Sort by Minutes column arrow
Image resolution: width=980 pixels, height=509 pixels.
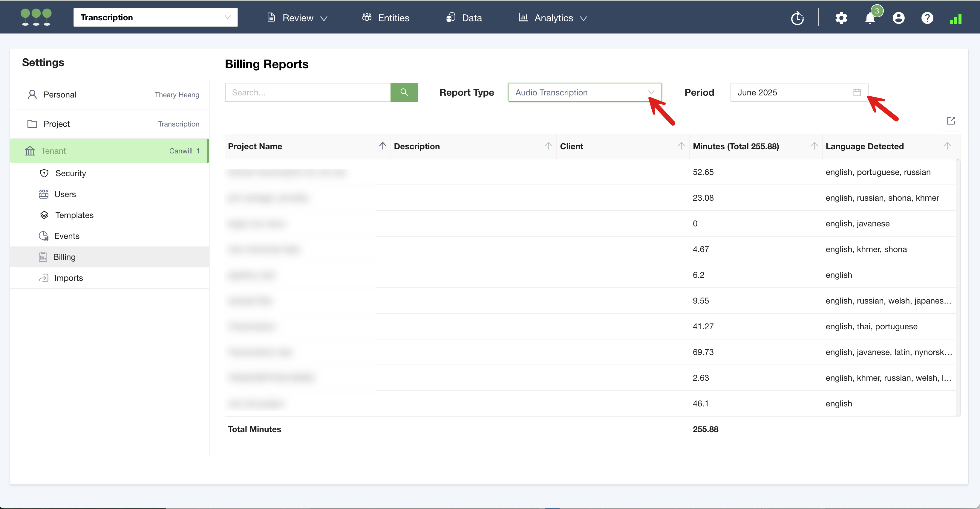814,146
